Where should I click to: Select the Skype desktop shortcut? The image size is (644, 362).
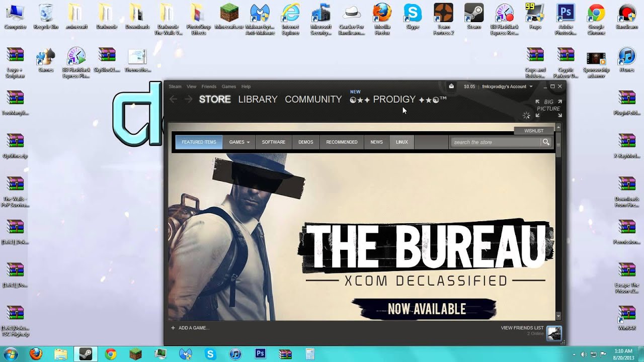point(413,17)
